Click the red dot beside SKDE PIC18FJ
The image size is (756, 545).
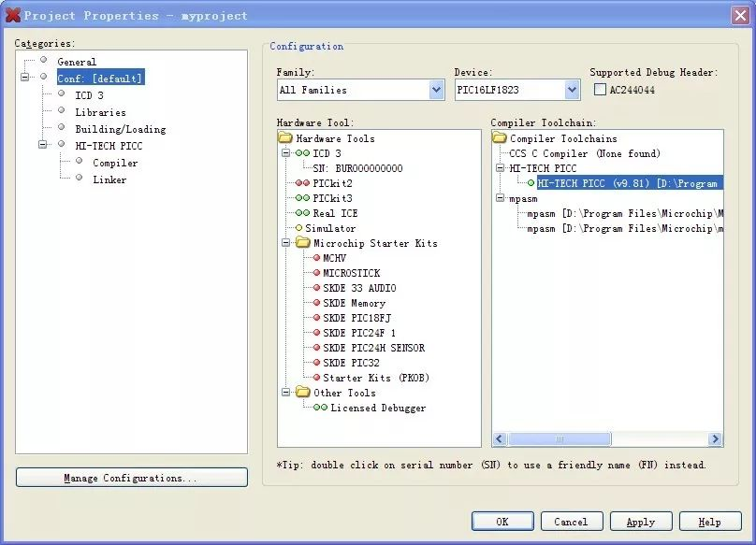pos(317,318)
